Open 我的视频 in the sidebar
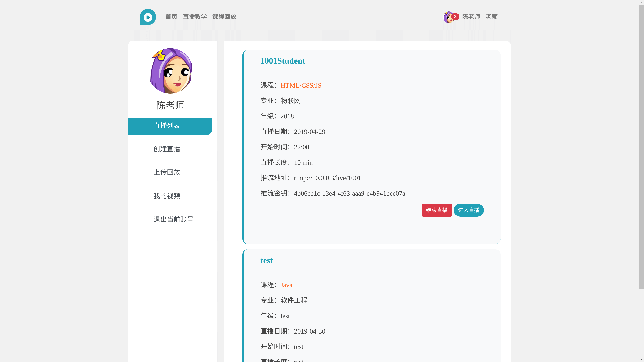This screenshot has height=362, width=644. pos(167,196)
